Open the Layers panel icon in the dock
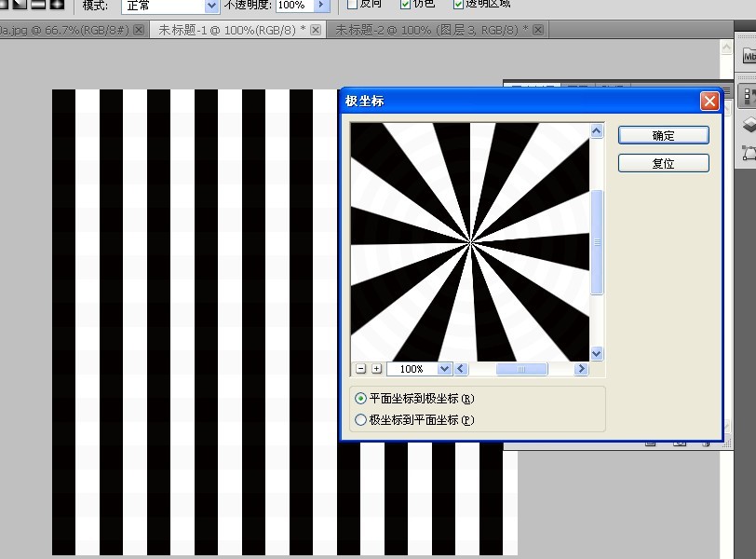Viewport: 756px width, 559px height. coord(749,125)
